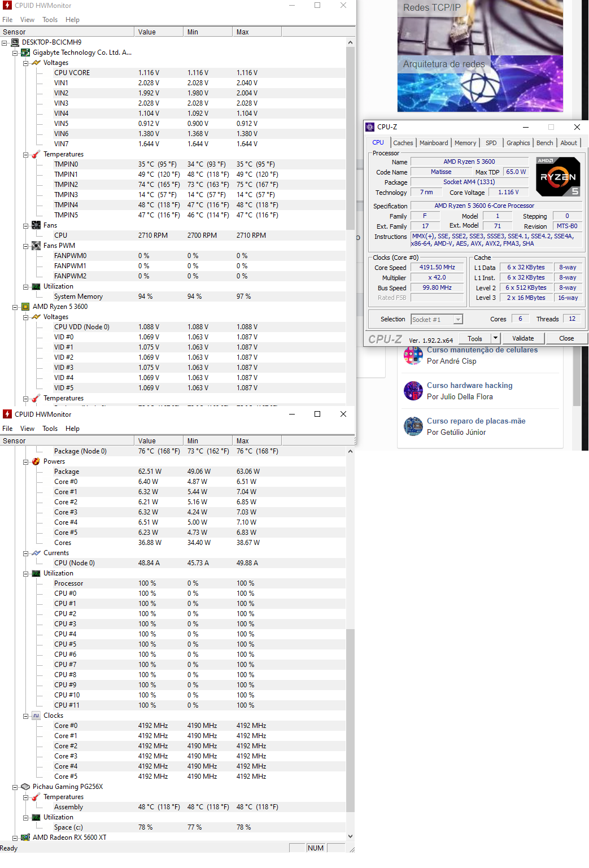The width and height of the screenshot is (589, 868).
Task: Open the File menu in lower HWMonitor
Action: 7,429
